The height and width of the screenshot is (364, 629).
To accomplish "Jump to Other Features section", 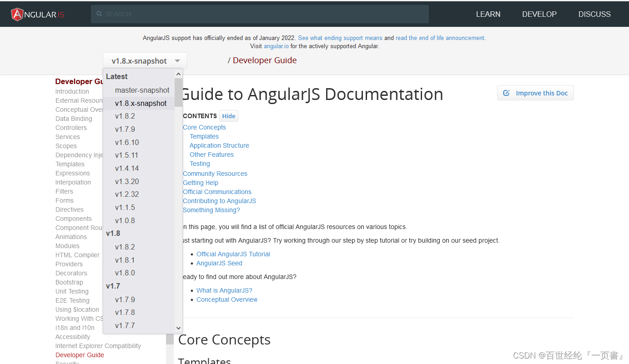I will click(211, 155).
